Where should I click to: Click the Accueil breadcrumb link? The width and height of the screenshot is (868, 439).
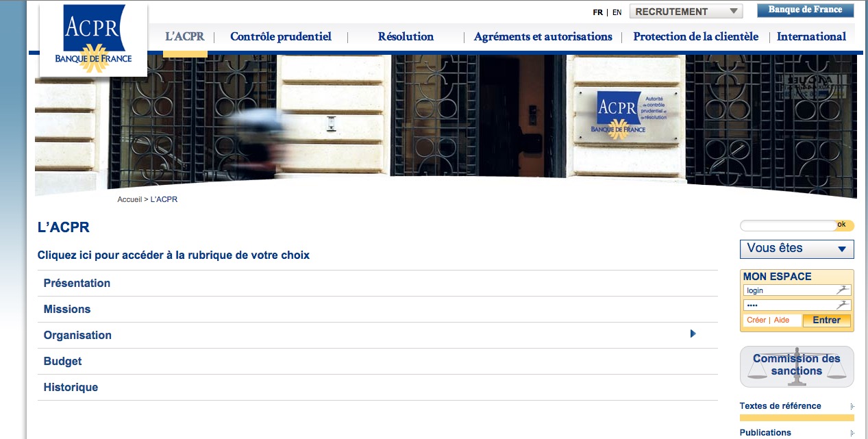[x=129, y=199]
